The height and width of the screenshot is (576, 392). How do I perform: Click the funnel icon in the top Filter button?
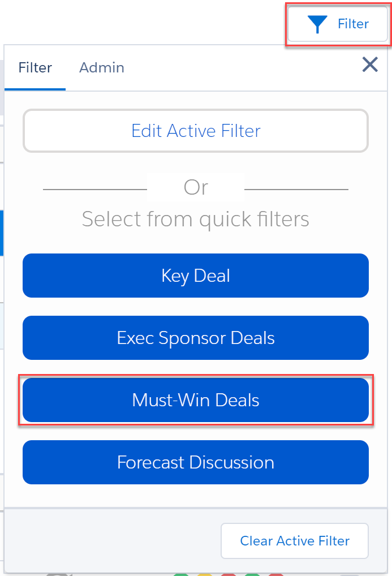(317, 24)
